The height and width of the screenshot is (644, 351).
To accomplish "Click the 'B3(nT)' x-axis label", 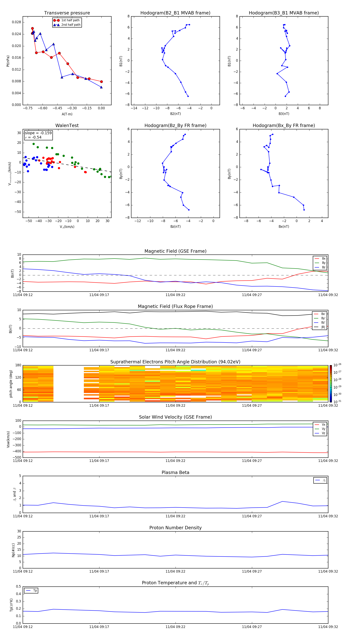I will pyautogui.click(x=284, y=114).
